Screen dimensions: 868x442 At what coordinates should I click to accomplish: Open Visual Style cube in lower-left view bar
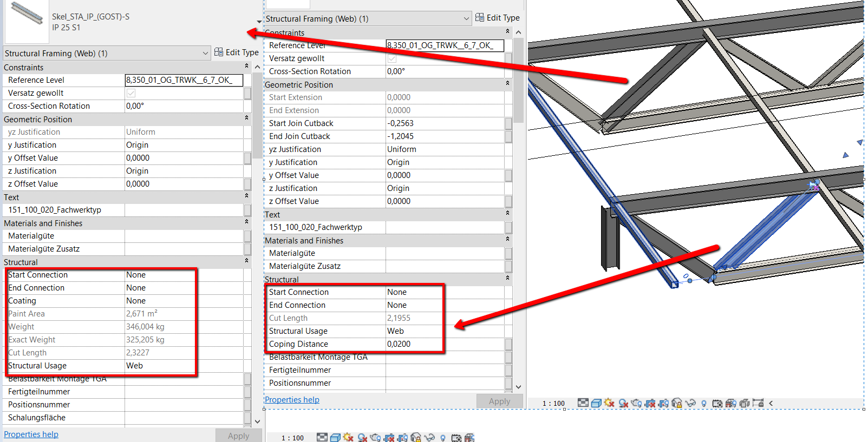tap(335, 438)
